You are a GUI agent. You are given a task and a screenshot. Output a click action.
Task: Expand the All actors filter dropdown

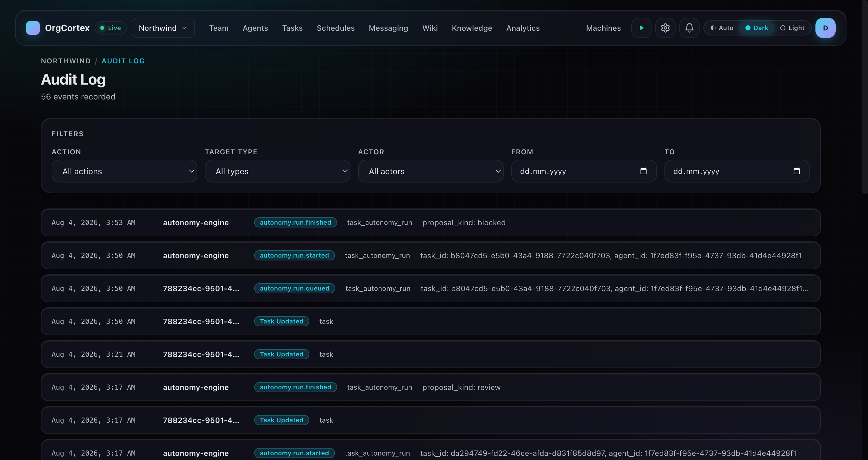tap(431, 171)
